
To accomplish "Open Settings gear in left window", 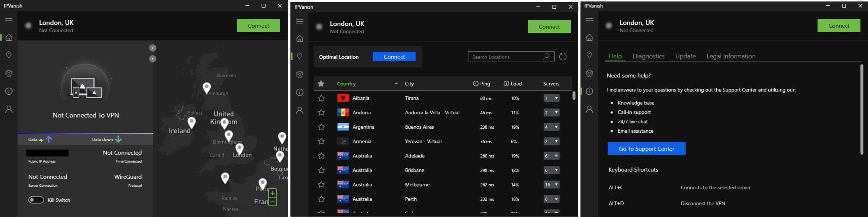I will [x=9, y=73].
